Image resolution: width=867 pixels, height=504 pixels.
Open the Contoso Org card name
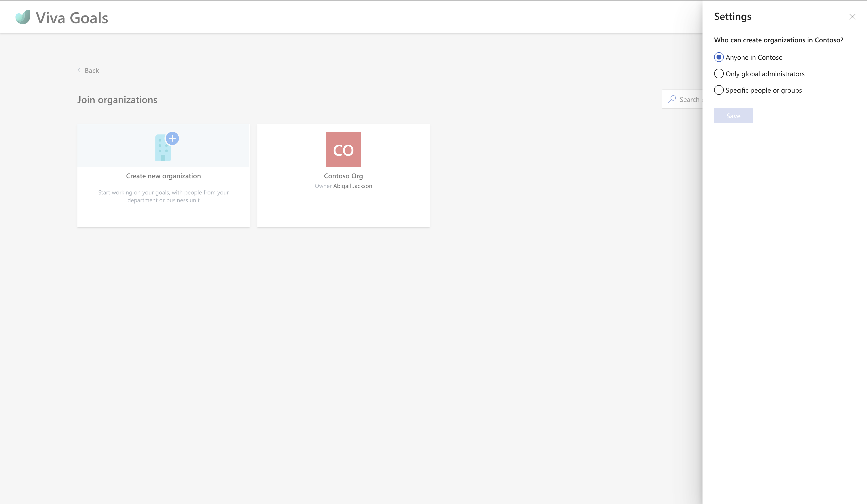tap(343, 176)
